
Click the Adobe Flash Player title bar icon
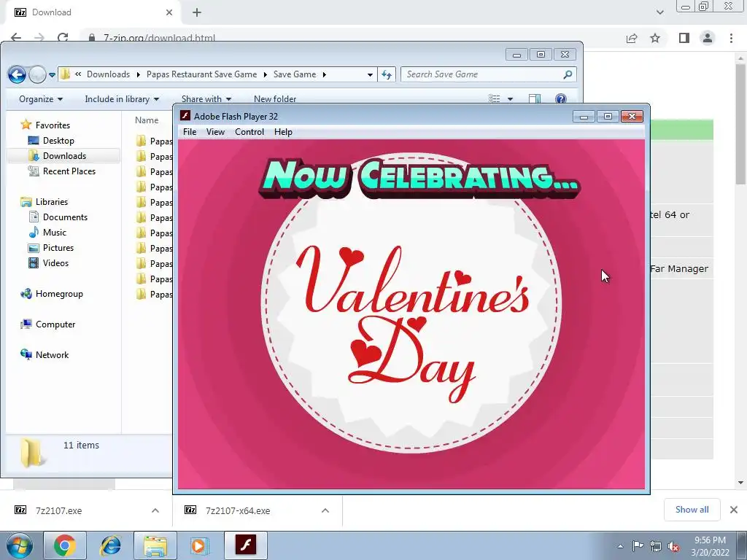coord(185,116)
